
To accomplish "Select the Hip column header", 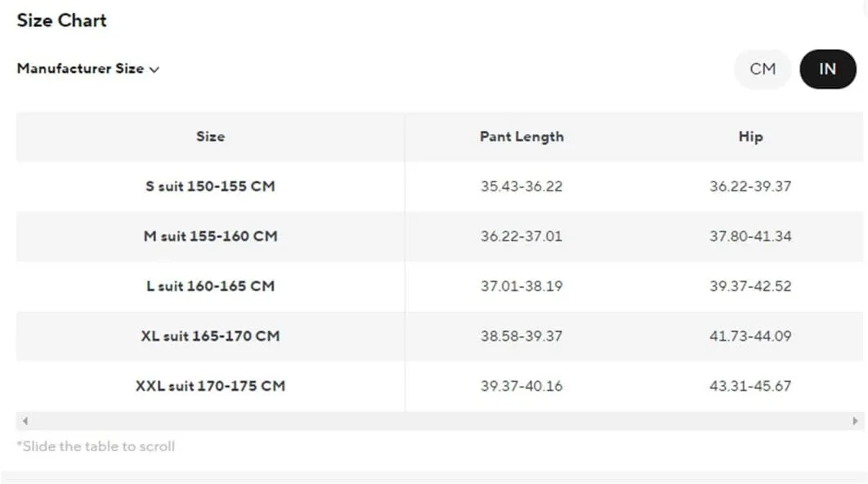I will click(750, 137).
